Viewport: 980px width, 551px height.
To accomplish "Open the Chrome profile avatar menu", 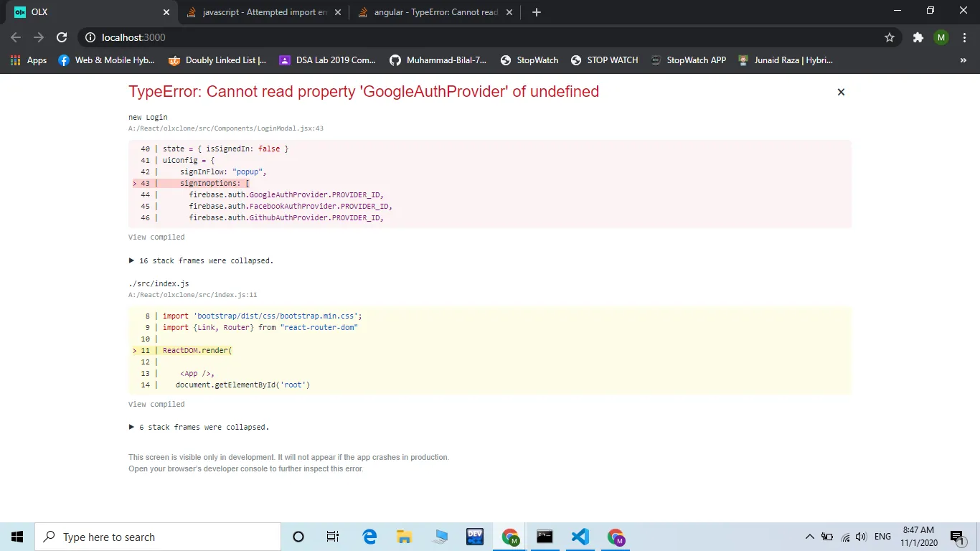I will click(x=941, y=37).
